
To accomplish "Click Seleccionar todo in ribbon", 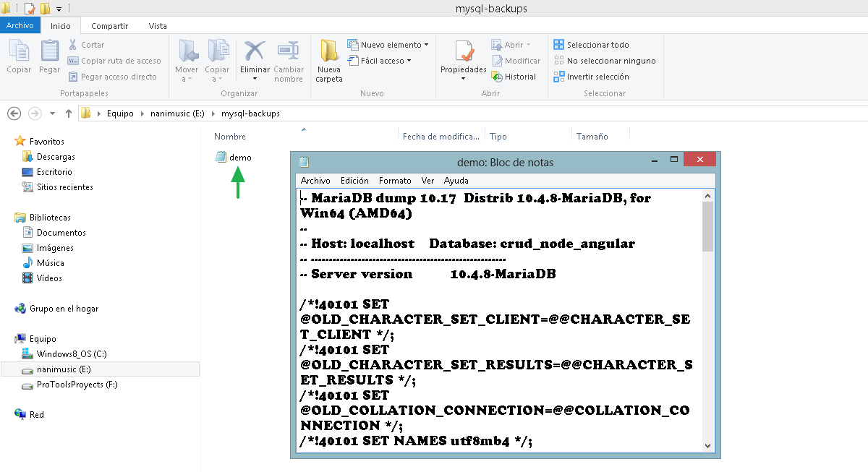I will coord(592,45).
